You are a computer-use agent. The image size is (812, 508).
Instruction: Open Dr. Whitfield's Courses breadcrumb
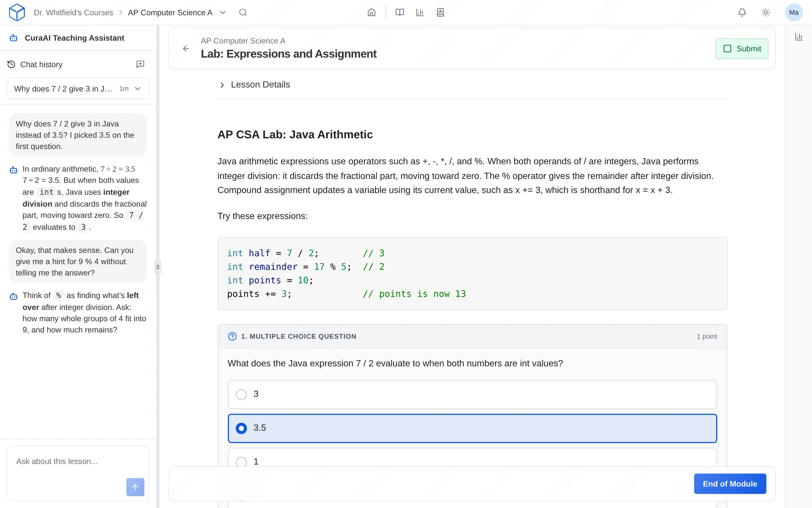click(x=73, y=13)
